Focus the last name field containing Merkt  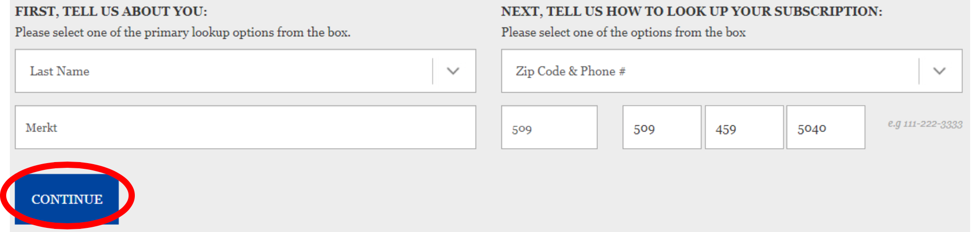[245, 127]
